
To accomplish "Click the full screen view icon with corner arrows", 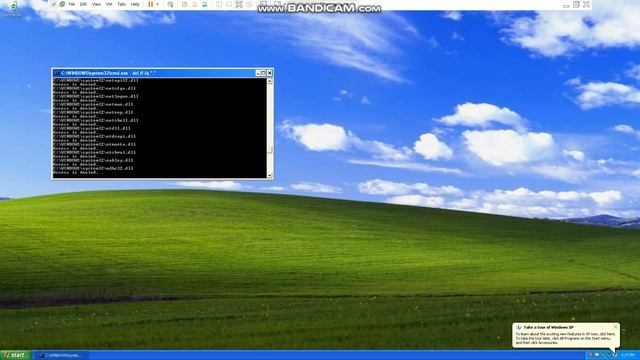I will coord(239,4).
